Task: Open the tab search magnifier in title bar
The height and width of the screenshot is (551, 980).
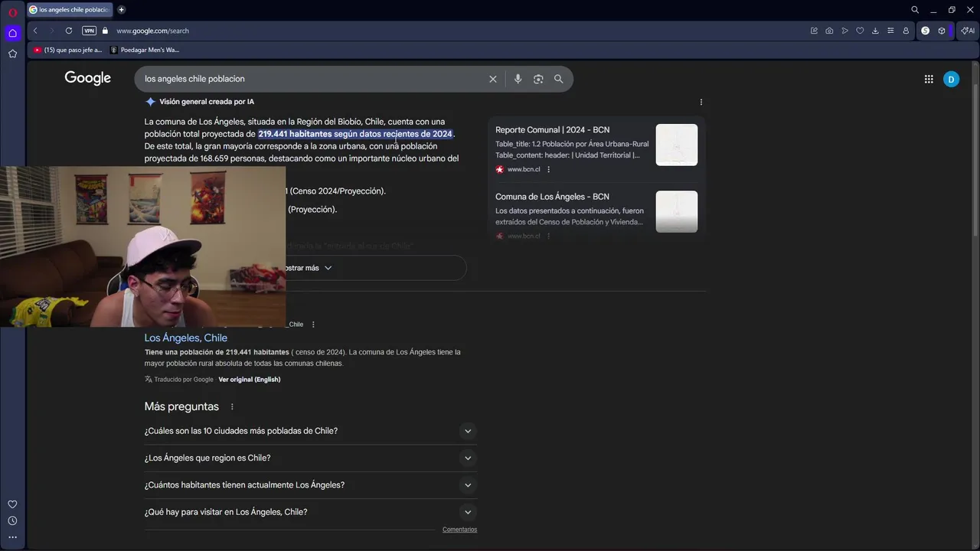Action: 915,10
